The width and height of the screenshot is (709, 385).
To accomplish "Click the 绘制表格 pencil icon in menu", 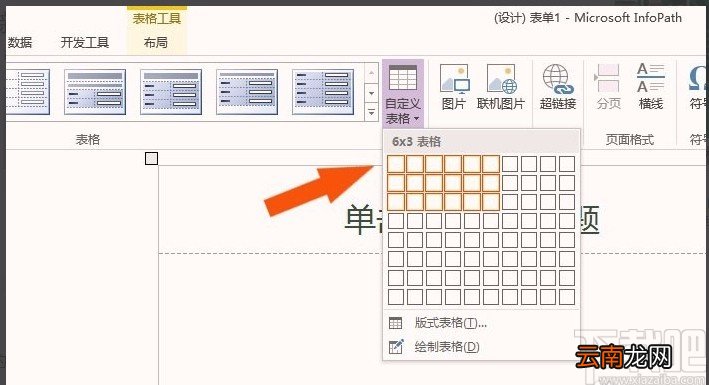I will (x=396, y=347).
